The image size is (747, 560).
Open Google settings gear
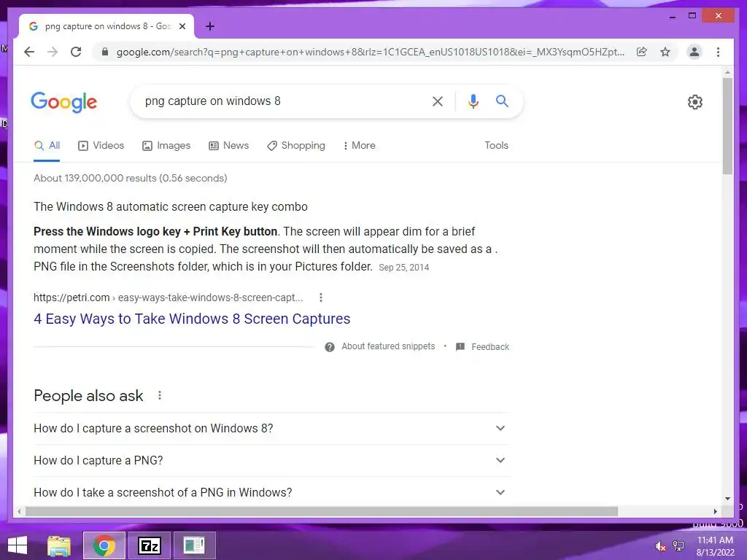click(695, 102)
